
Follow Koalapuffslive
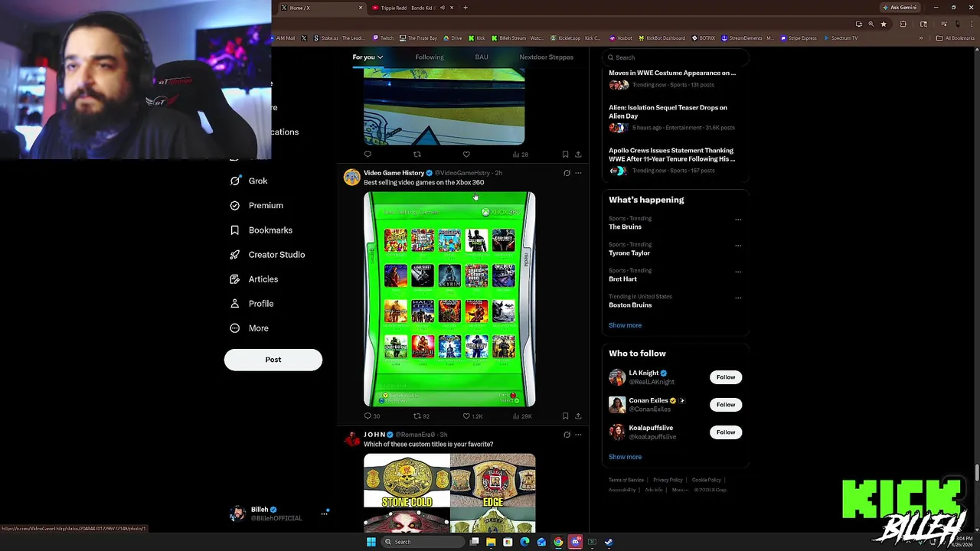726,432
